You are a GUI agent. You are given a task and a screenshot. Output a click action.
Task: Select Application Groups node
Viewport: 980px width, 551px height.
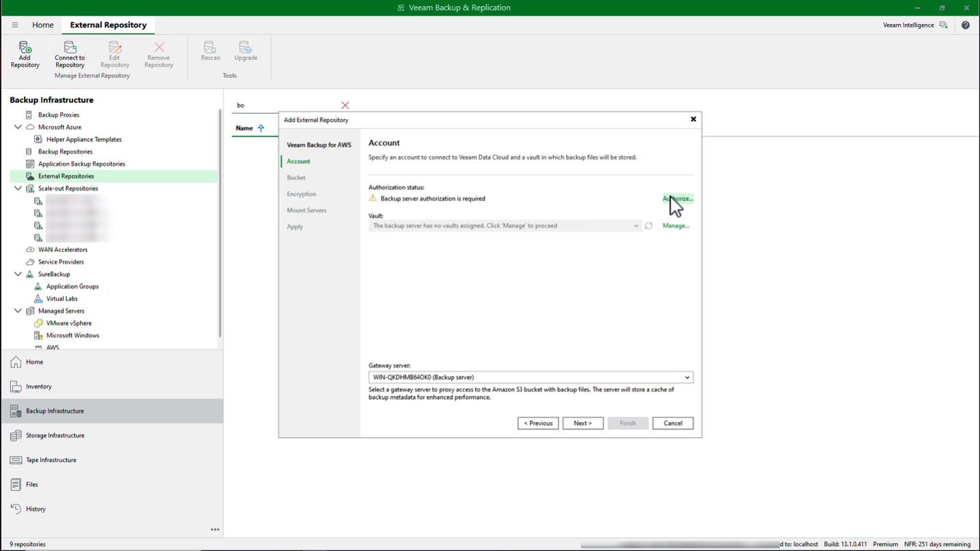[x=72, y=286]
